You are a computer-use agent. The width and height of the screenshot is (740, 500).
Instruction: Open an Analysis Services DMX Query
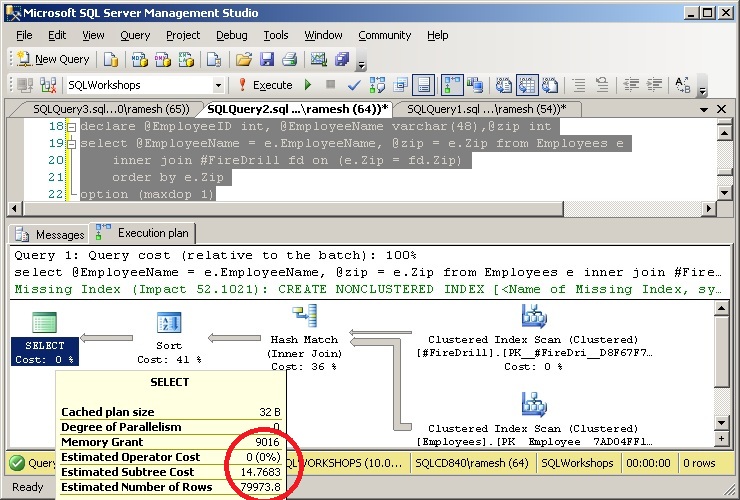163,59
